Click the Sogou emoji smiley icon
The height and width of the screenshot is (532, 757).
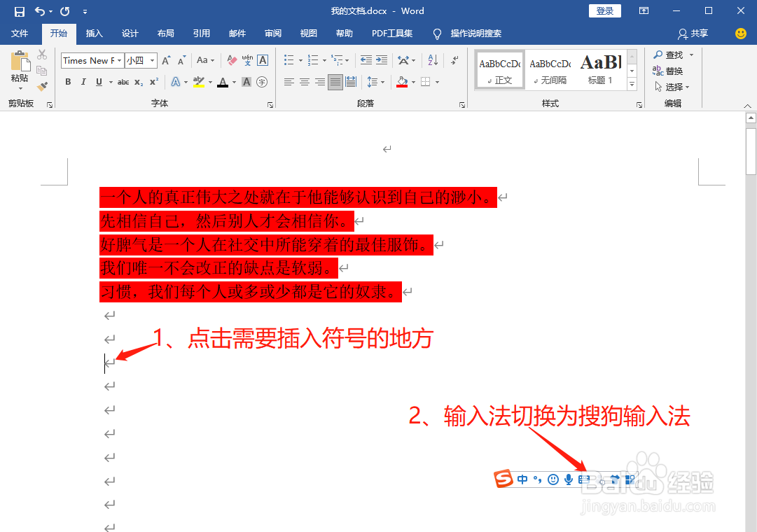553,479
